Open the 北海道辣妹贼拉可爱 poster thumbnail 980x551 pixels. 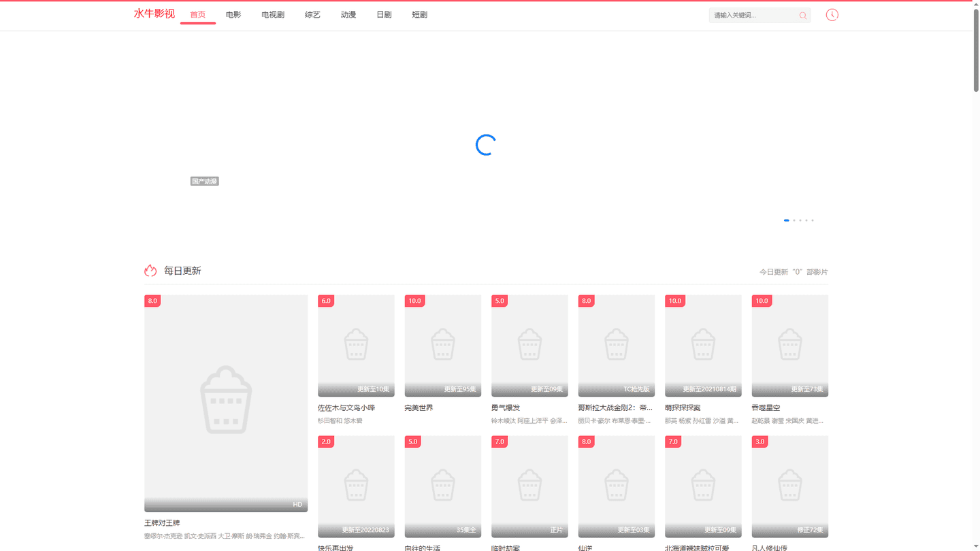[x=703, y=486]
